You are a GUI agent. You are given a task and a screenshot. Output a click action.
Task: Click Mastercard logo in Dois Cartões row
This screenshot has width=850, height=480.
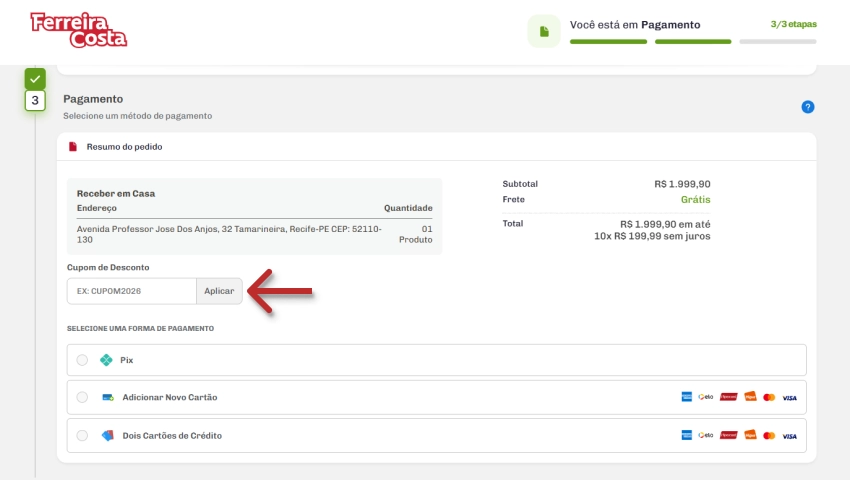768,436
